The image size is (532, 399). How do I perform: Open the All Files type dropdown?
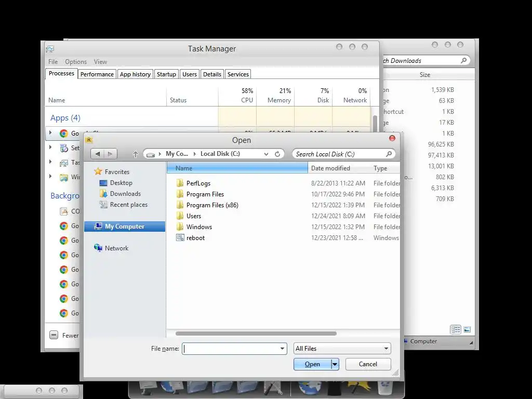coord(386,349)
